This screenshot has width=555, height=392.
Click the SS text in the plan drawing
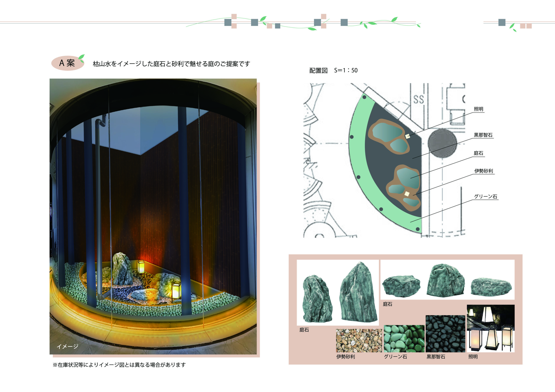tap(418, 99)
